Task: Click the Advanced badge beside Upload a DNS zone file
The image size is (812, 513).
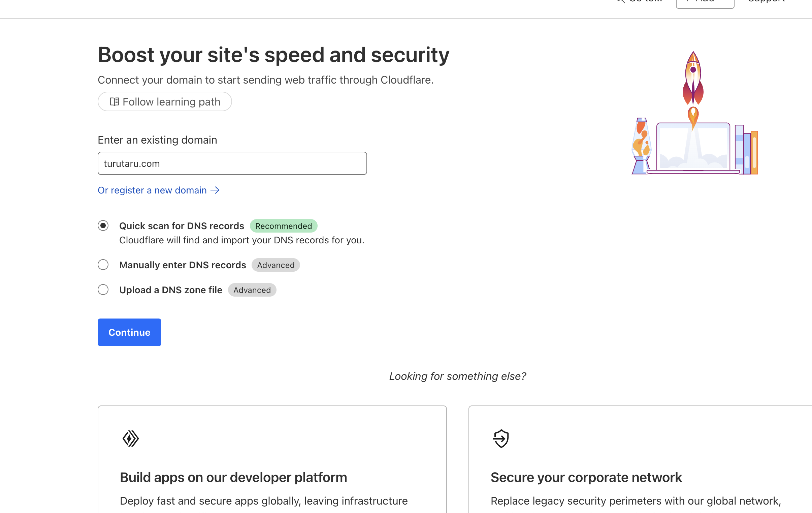Action: coord(252,290)
